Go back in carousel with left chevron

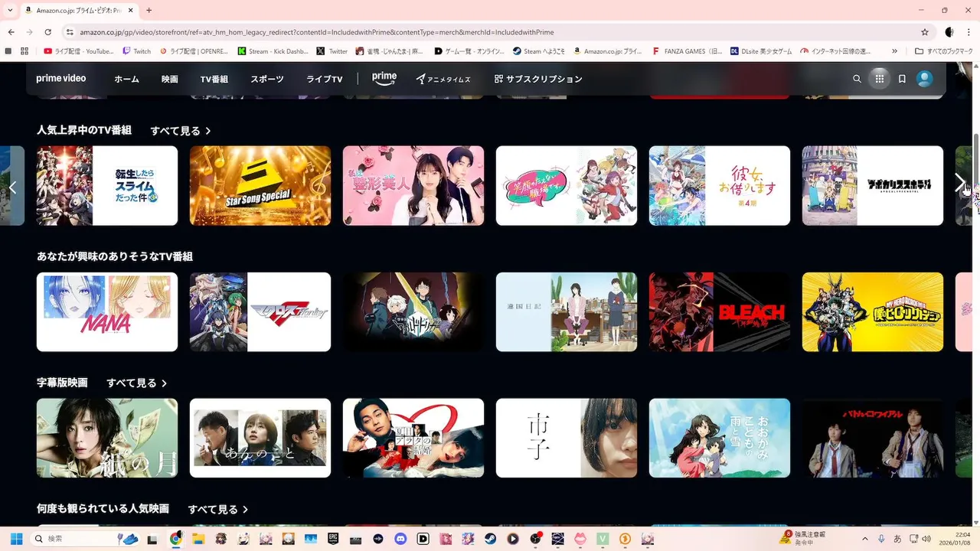(x=12, y=187)
